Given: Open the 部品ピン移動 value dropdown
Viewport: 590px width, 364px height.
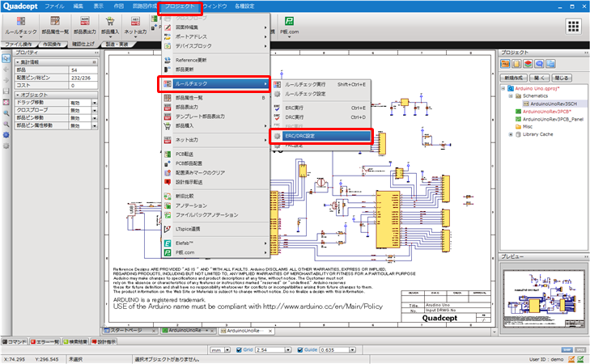Looking at the screenshot, I should pos(95,118).
